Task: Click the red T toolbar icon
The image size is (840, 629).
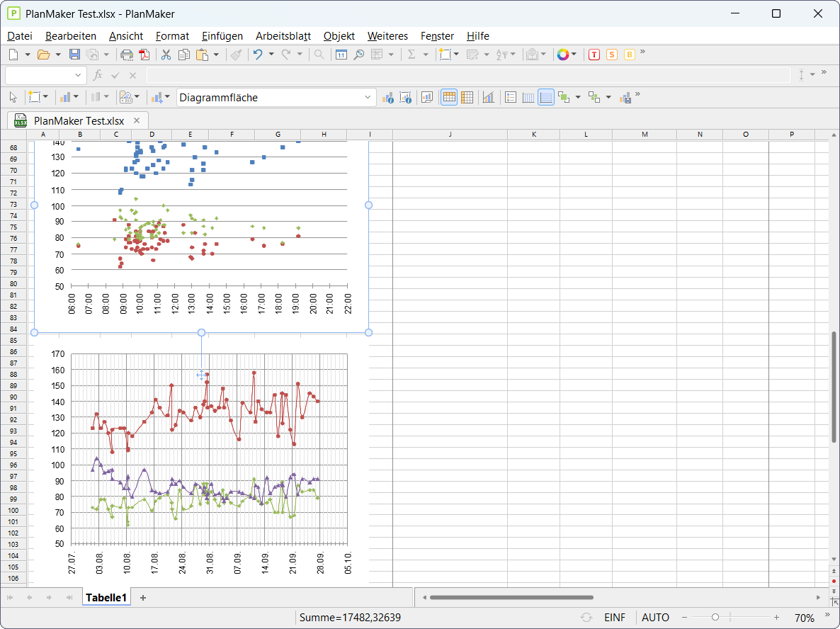Action: click(594, 55)
